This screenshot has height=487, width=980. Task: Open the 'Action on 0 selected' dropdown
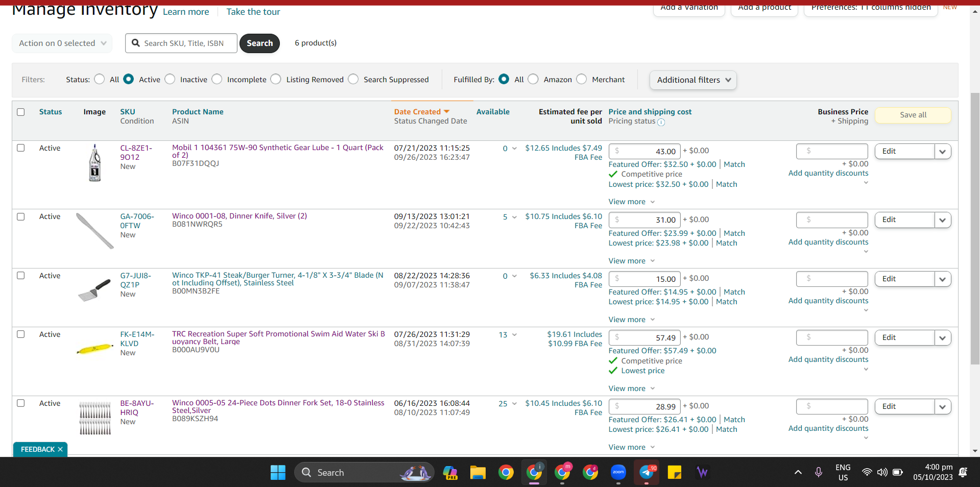(x=62, y=43)
